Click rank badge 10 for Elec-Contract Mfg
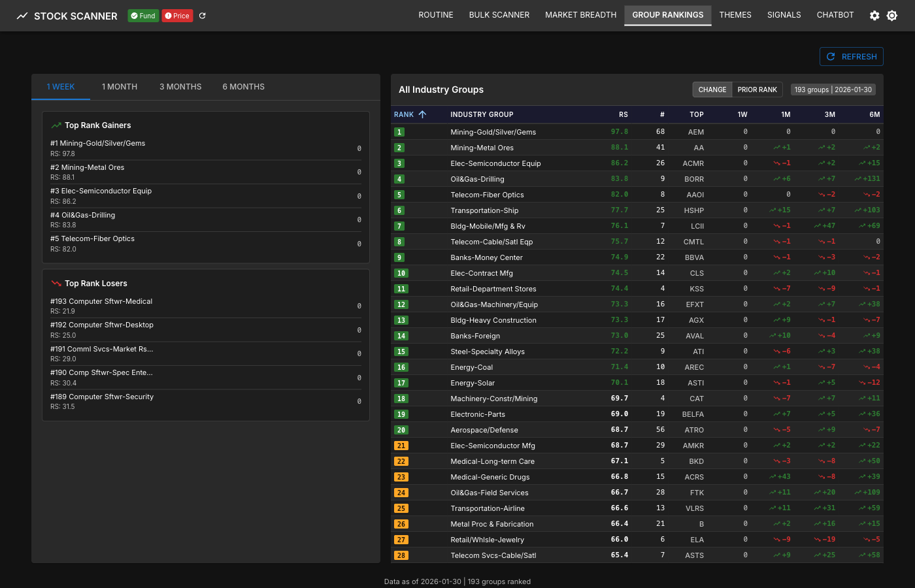Image resolution: width=915 pixels, height=588 pixels. pyautogui.click(x=401, y=273)
